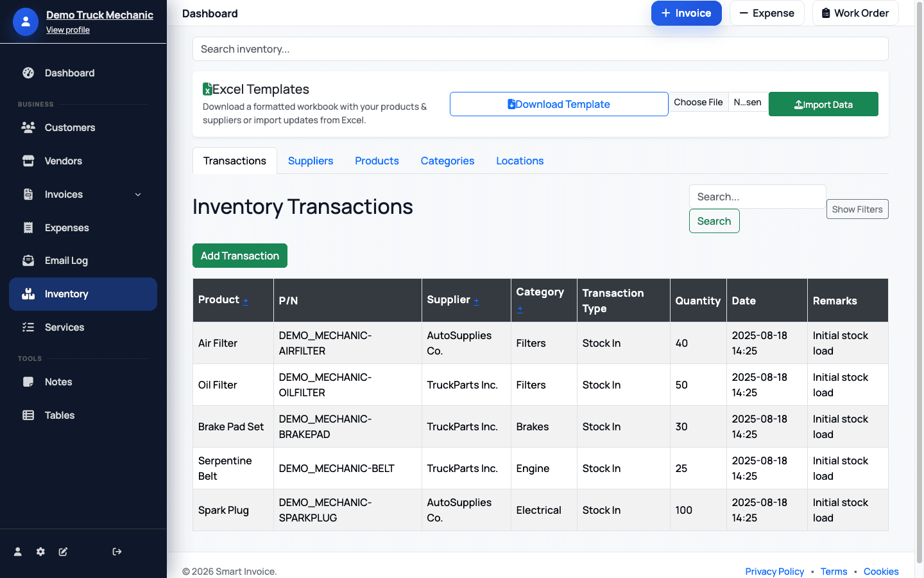Switch to the Products tab
This screenshot has width=924, height=578.
[x=377, y=161]
